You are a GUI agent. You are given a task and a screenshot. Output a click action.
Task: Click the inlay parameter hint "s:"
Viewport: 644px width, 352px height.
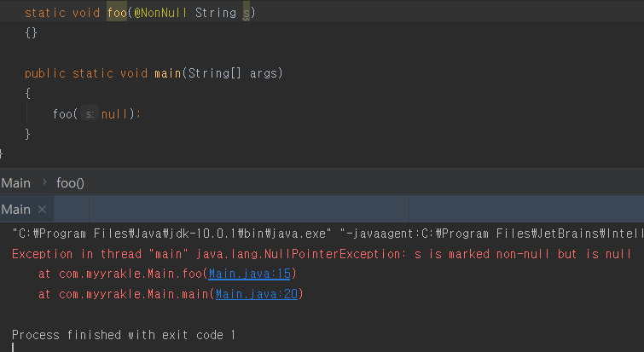(x=90, y=114)
